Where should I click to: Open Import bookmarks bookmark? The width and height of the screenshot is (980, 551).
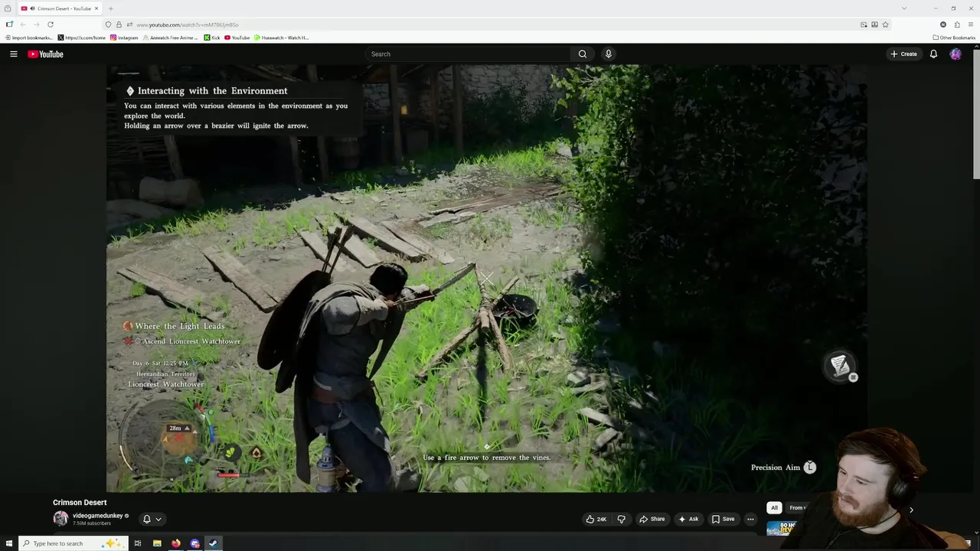pos(28,37)
